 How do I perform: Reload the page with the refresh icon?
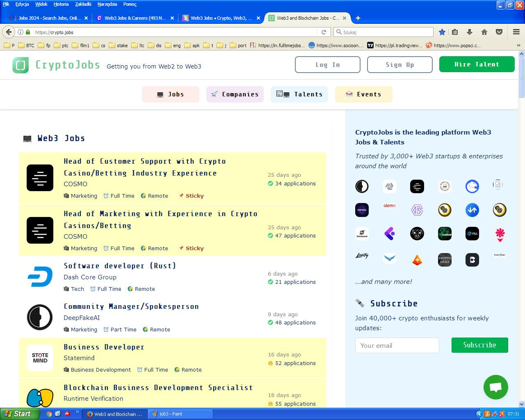pyautogui.click(x=324, y=32)
